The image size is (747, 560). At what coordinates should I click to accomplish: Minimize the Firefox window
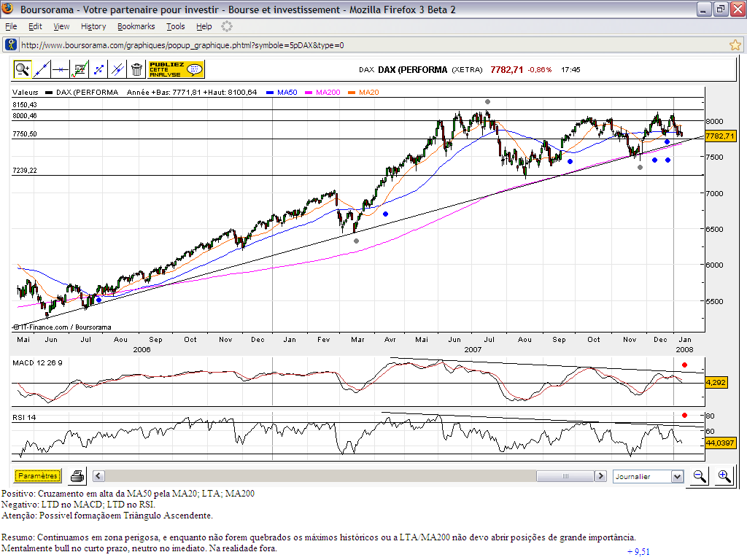pyautogui.click(x=703, y=9)
